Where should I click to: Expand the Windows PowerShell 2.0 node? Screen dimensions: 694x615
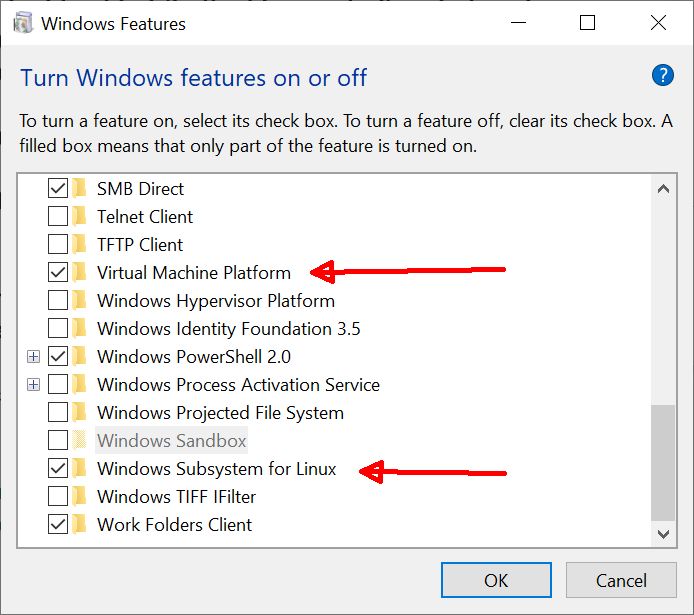[33, 357]
